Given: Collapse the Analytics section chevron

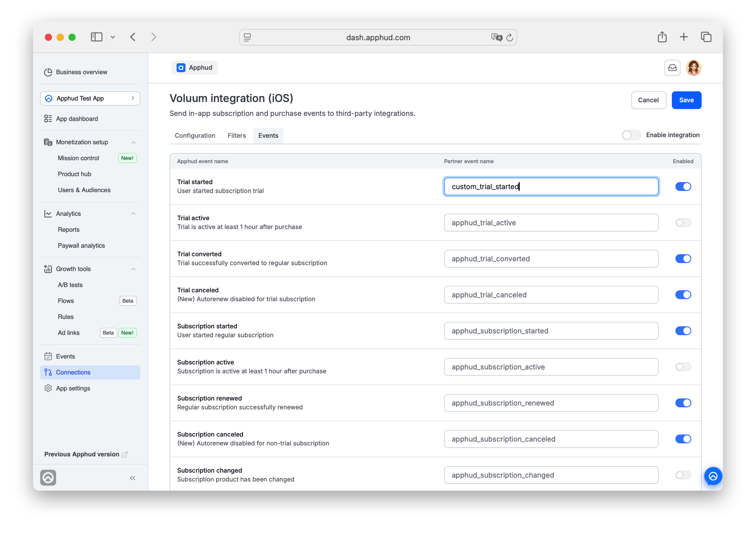Looking at the screenshot, I should pyautogui.click(x=133, y=214).
